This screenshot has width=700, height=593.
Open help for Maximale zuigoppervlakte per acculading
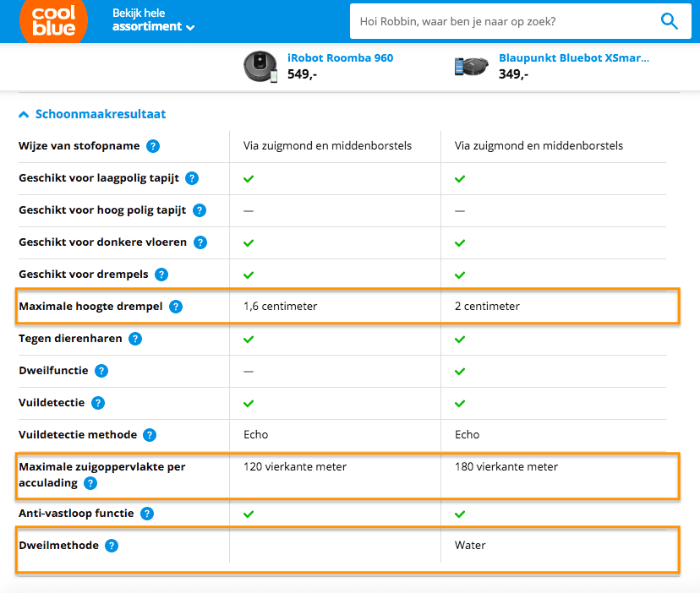click(x=90, y=483)
